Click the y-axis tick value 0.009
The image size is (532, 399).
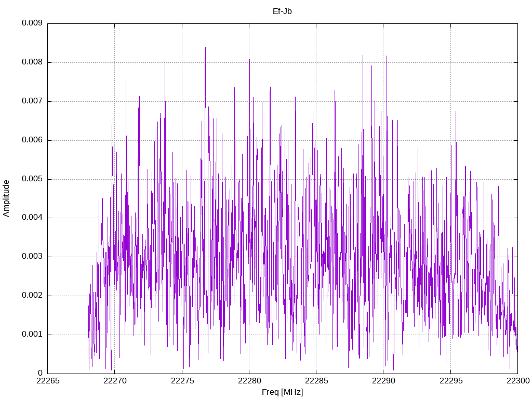[32, 23]
